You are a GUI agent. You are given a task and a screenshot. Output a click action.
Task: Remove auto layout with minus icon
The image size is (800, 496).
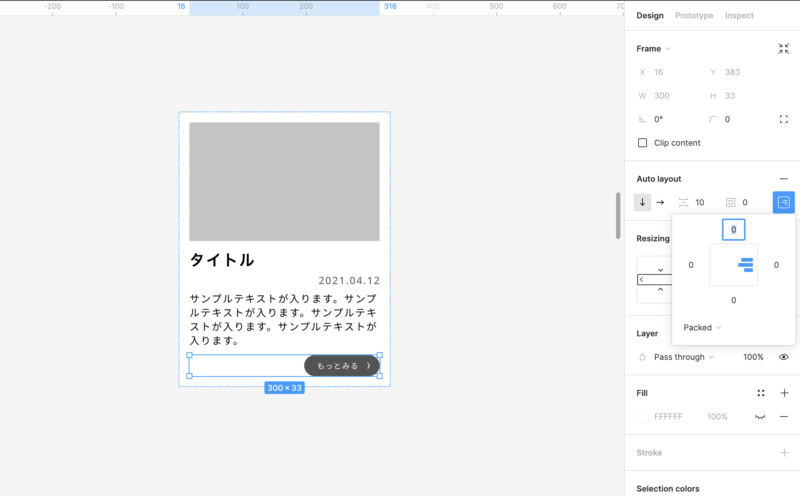[784, 179]
